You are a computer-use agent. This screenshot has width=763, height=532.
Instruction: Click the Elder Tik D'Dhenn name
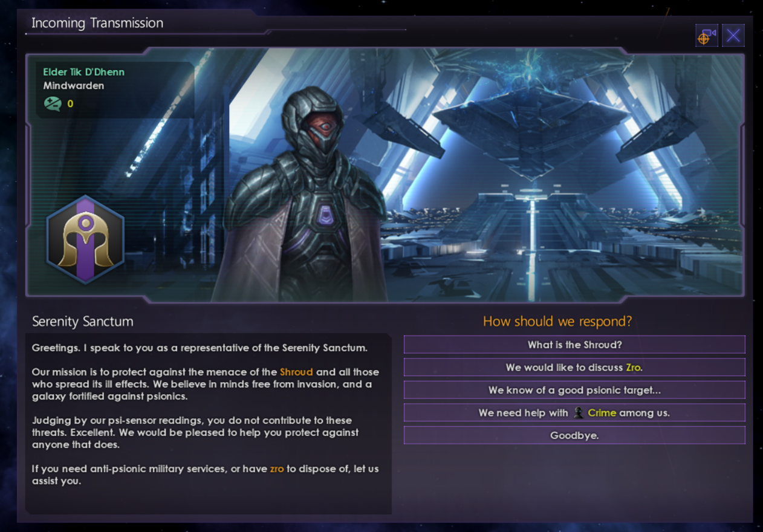point(83,72)
